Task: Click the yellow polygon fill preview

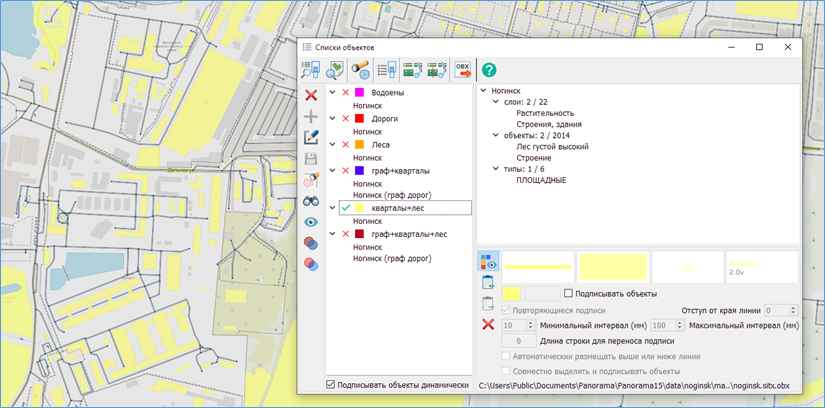Action: [612, 267]
